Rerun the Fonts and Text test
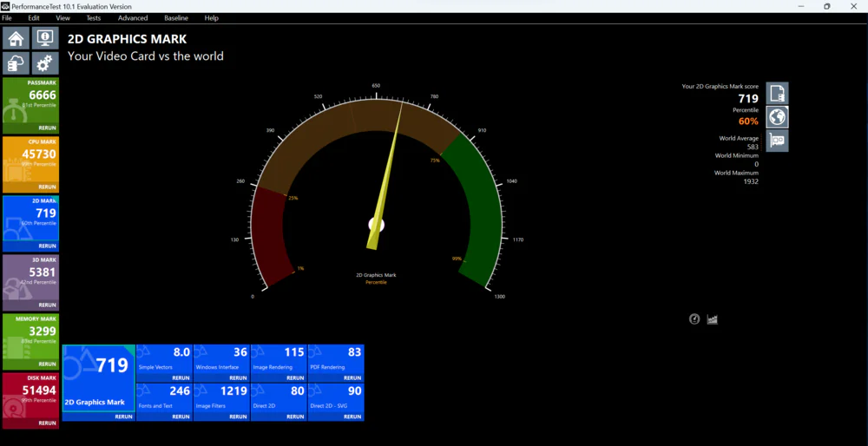 coord(181,416)
